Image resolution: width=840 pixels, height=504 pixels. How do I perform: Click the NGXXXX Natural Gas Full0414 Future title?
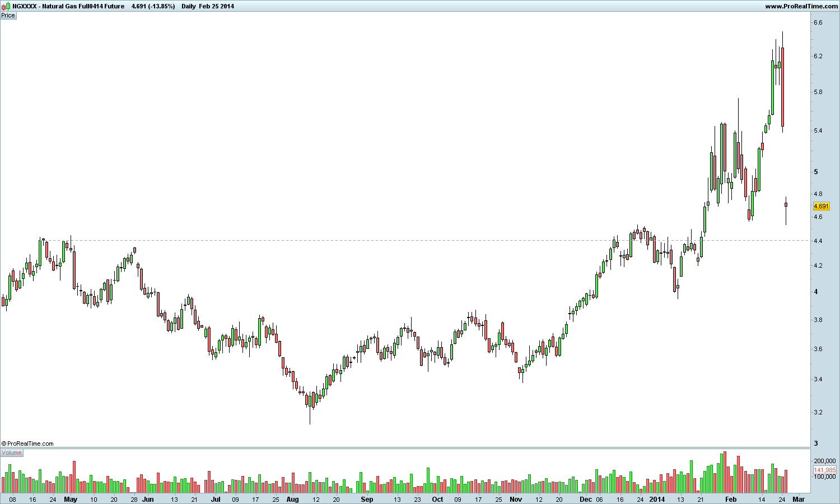pyautogui.click(x=68, y=6)
